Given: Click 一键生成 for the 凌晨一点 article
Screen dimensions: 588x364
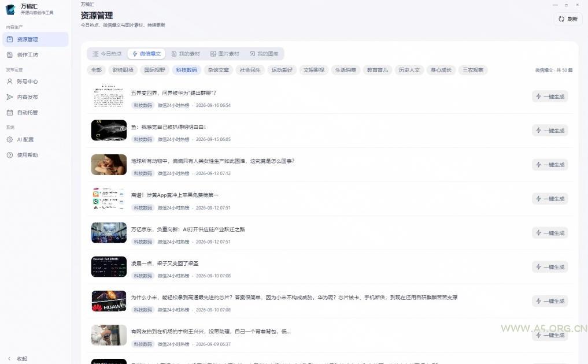Looking at the screenshot, I should 550,267.
